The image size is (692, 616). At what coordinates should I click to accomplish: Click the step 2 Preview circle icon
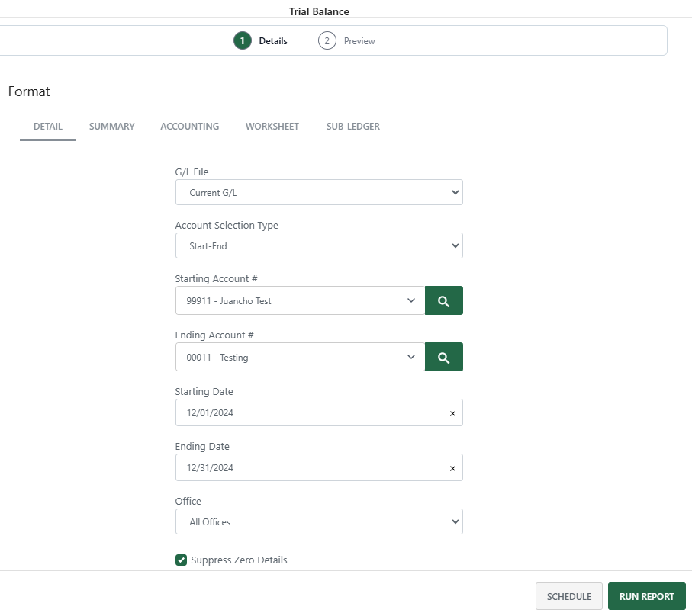(327, 40)
